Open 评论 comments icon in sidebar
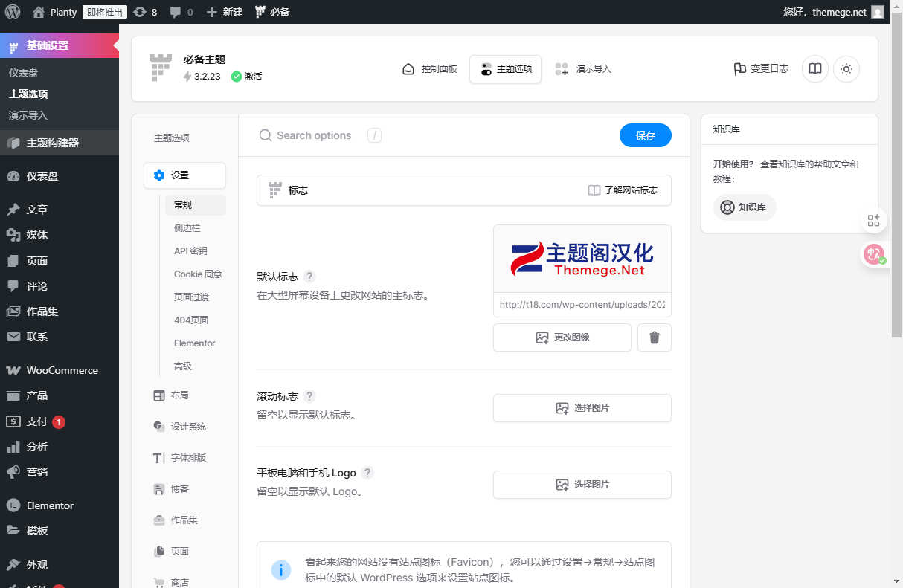 [13, 286]
